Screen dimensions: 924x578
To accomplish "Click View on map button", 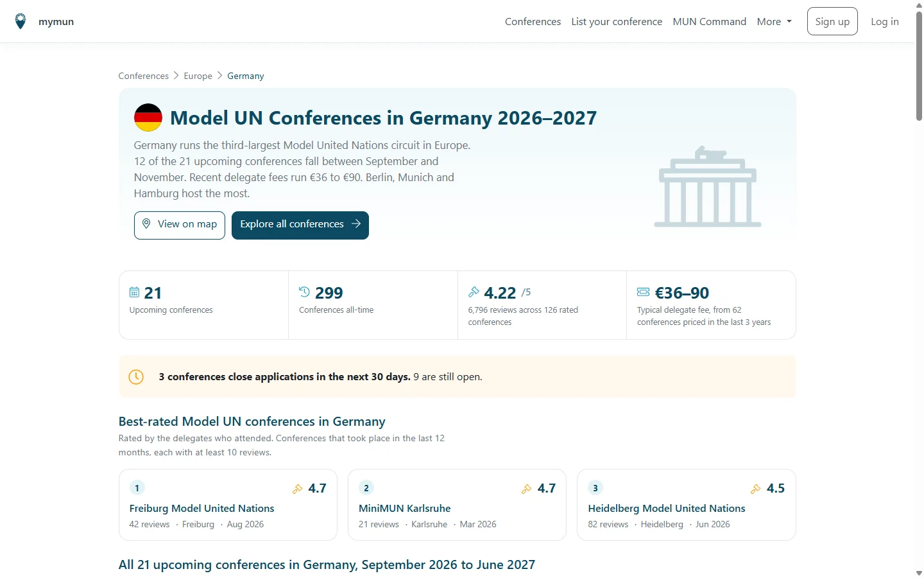I will [180, 225].
